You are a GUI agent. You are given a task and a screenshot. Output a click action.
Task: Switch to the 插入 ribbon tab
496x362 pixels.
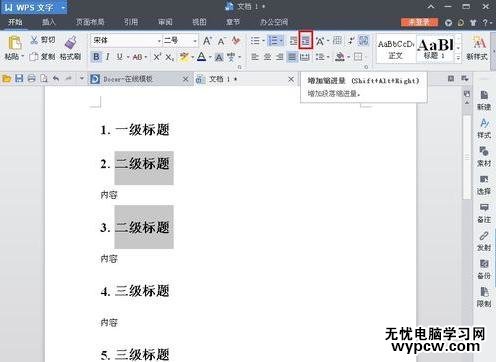pos(49,22)
